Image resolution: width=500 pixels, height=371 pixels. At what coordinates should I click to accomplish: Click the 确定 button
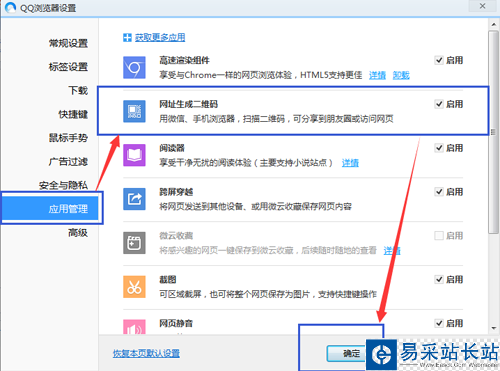tap(347, 353)
